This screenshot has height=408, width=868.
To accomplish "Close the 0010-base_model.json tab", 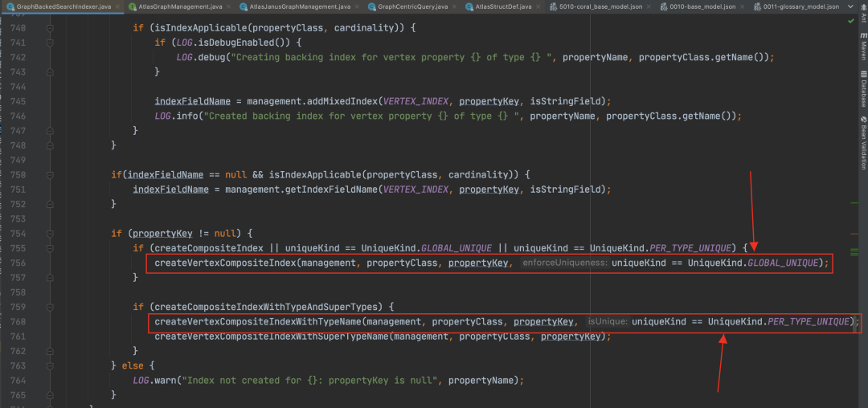I will pyautogui.click(x=742, y=7).
